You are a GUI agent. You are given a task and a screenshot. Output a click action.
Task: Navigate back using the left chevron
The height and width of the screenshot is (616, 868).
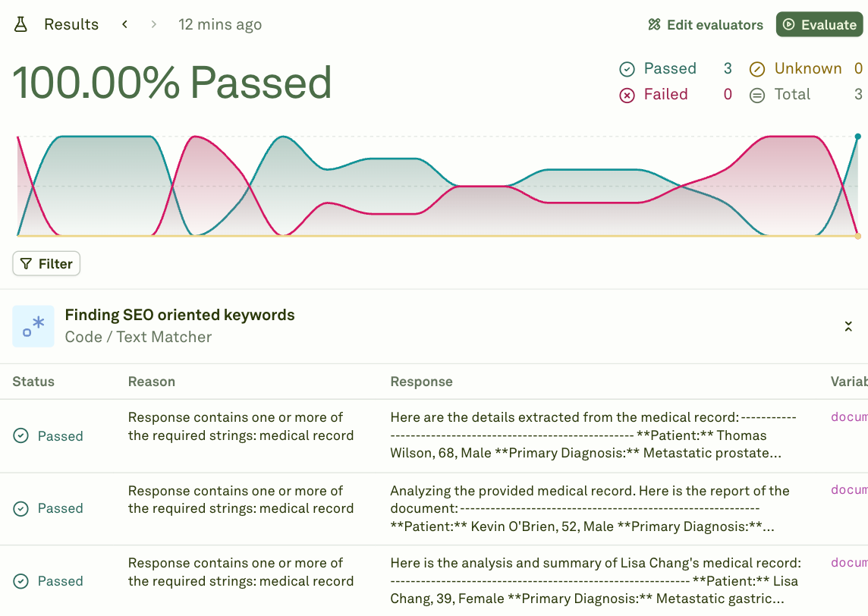(x=124, y=24)
